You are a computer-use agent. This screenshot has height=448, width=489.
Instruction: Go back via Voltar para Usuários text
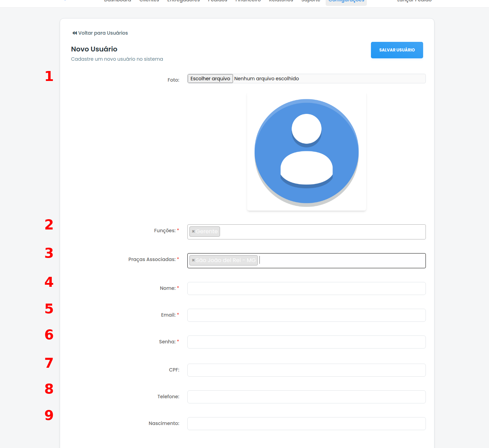(x=103, y=33)
